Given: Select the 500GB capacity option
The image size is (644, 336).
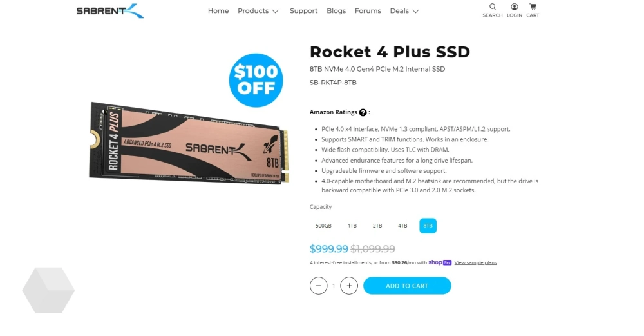Looking at the screenshot, I should (x=323, y=226).
